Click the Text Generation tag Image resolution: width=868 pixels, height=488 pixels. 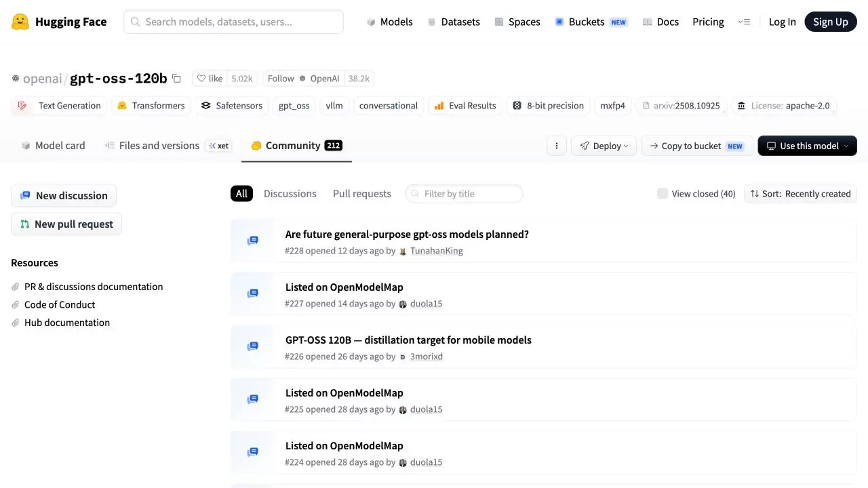tap(60, 106)
